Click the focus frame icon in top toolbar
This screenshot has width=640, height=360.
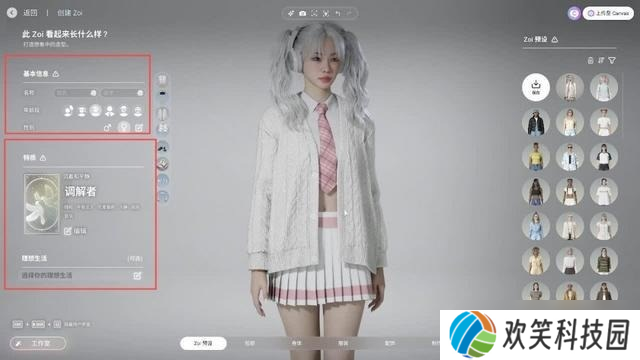(x=314, y=13)
